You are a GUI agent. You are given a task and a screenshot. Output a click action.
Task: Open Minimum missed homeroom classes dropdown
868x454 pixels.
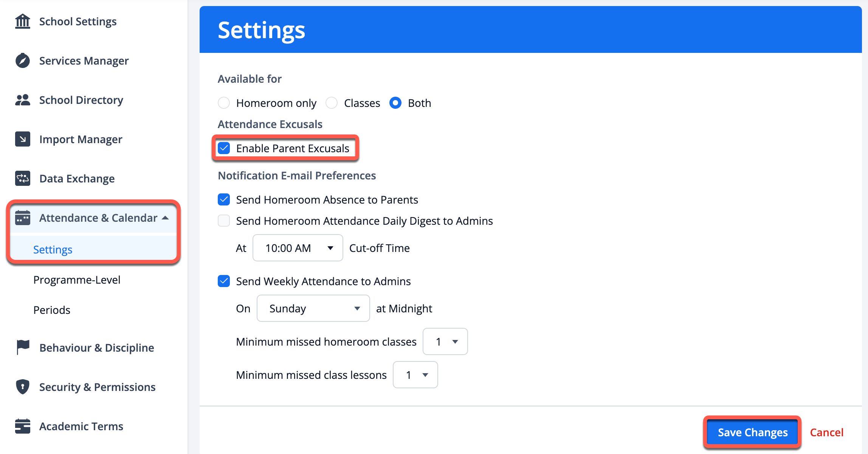(445, 342)
